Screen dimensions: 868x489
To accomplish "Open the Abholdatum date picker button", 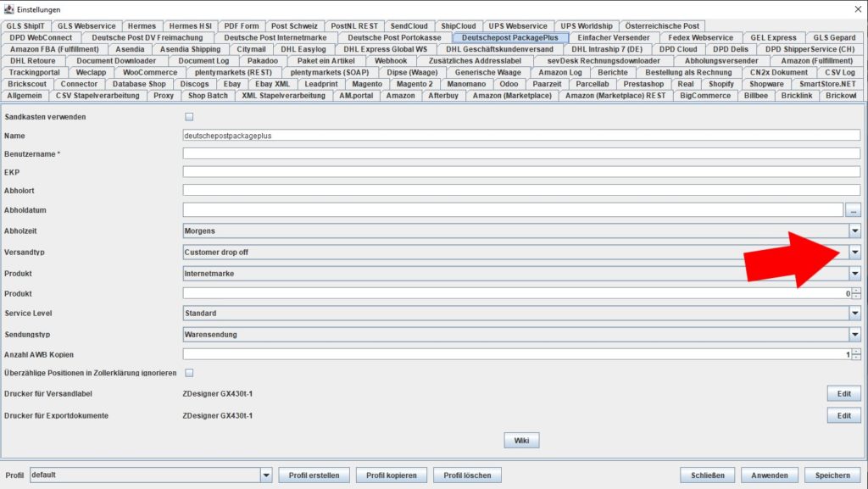I will pyautogui.click(x=853, y=210).
